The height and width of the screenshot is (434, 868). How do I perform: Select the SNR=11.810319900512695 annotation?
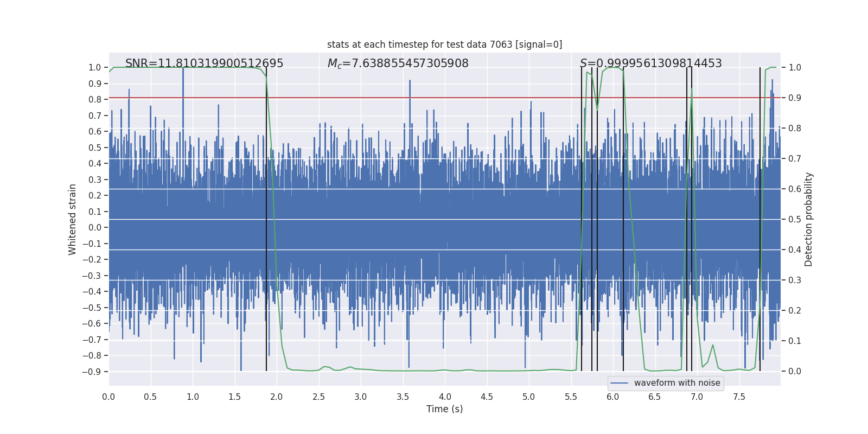click(204, 63)
